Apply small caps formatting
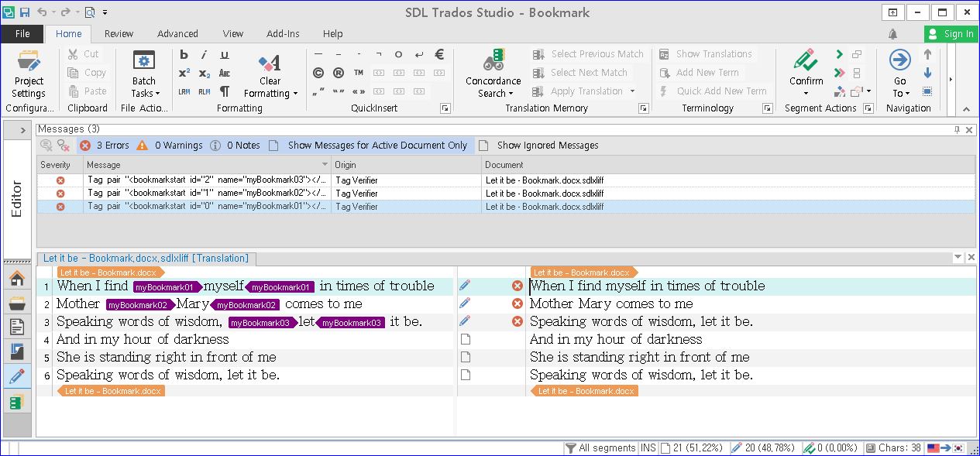The image size is (980, 456). pyautogui.click(x=225, y=73)
